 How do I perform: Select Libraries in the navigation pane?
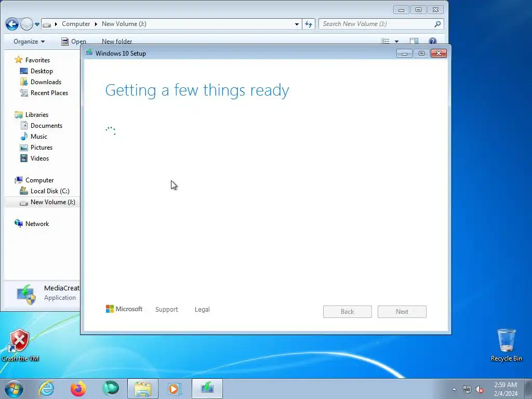(x=37, y=115)
